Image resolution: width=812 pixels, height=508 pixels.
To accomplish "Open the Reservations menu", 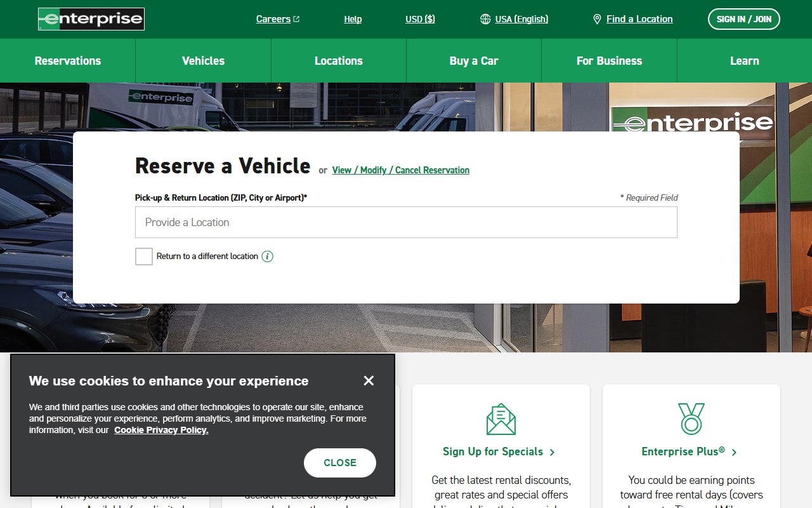I will pyautogui.click(x=68, y=61).
